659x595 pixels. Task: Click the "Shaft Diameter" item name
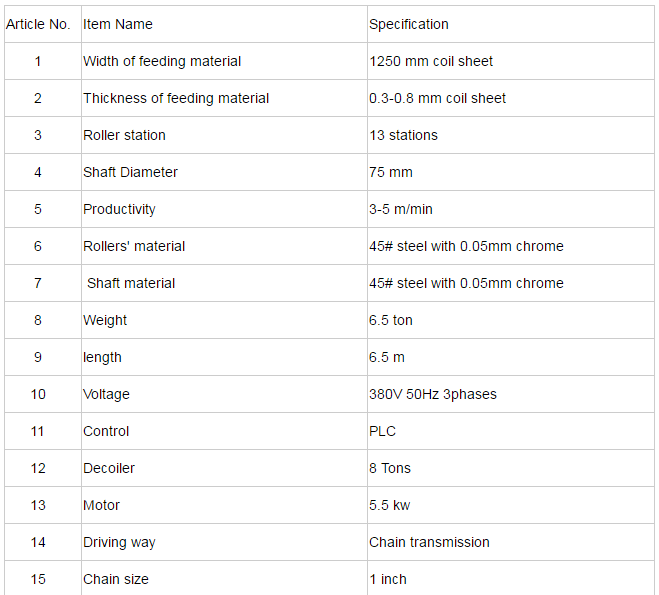(130, 172)
